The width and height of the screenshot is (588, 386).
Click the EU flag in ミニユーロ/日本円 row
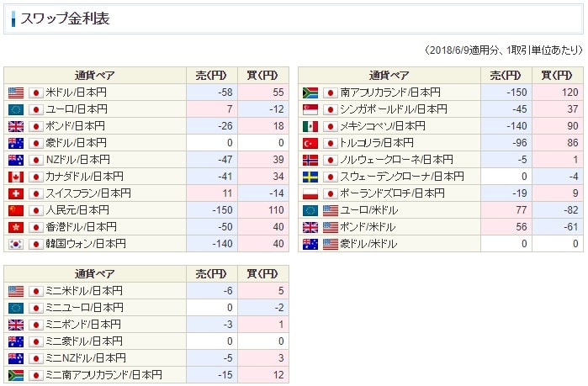click(16, 308)
